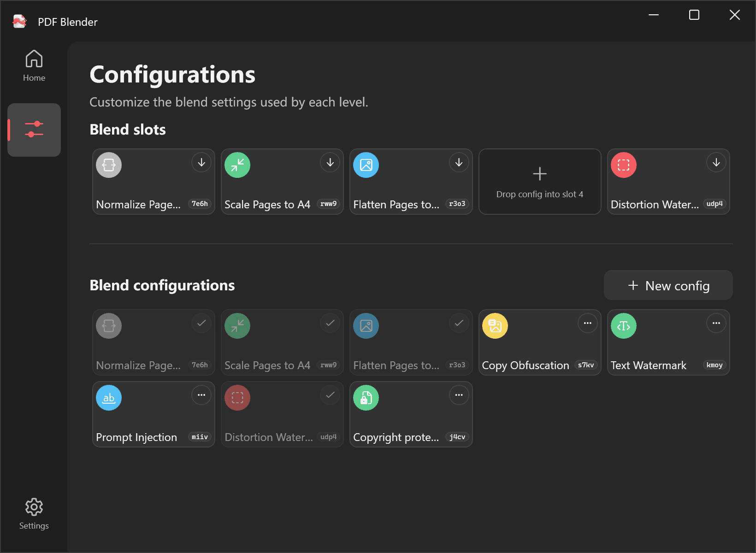The height and width of the screenshot is (553, 756).
Task: Open more options for Prompt Injection
Action: pos(201,395)
